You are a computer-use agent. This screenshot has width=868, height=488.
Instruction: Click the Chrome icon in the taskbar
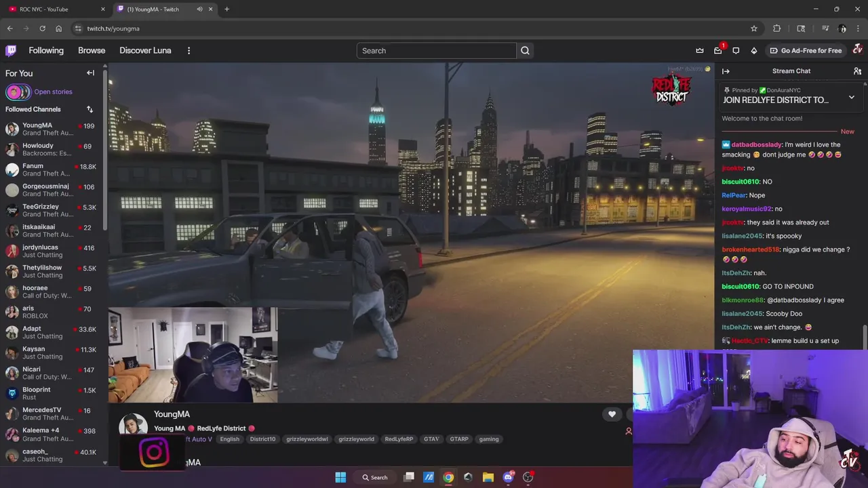[x=448, y=477]
